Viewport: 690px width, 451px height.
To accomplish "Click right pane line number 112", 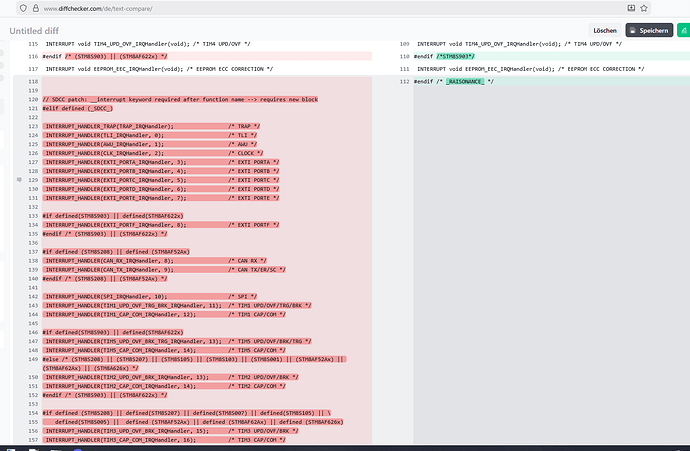I will click(x=404, y=81).
